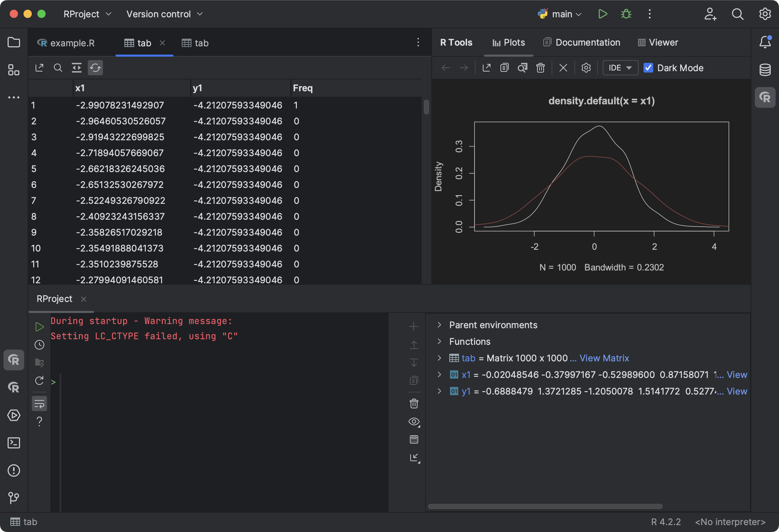
Task: Toggle the eye preview icon in variables panel
Action: (x=414, y=421)
